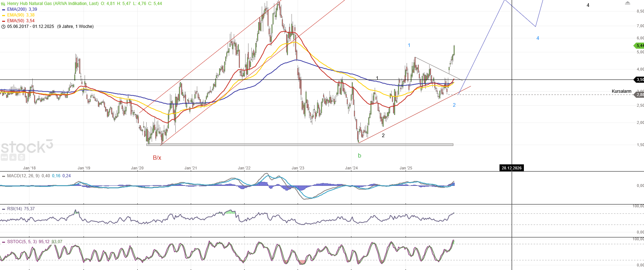The image size is (644, 270).
Task: Click the eject-style triangle icon top right
Action: click(627, 3)
